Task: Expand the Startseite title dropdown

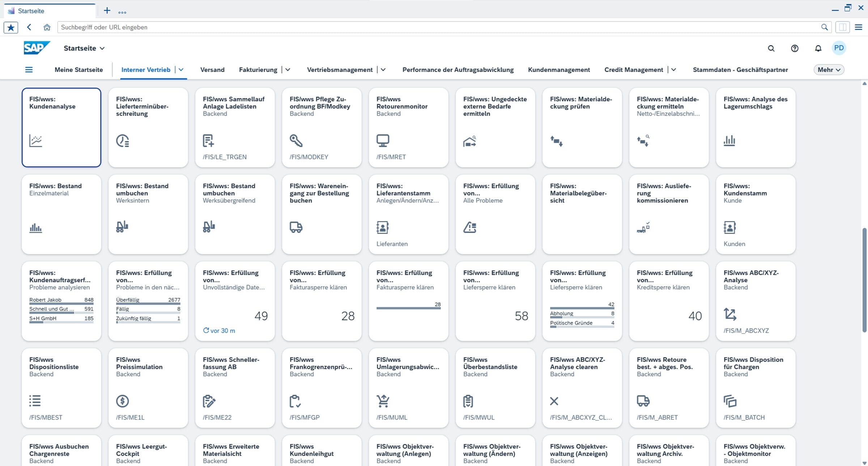Action: tap(102, 48)
